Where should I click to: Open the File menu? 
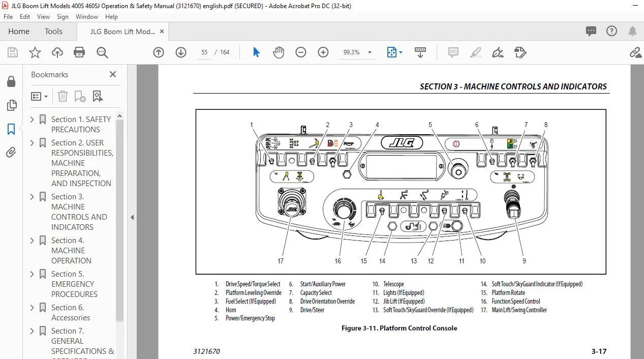[9, 17]
